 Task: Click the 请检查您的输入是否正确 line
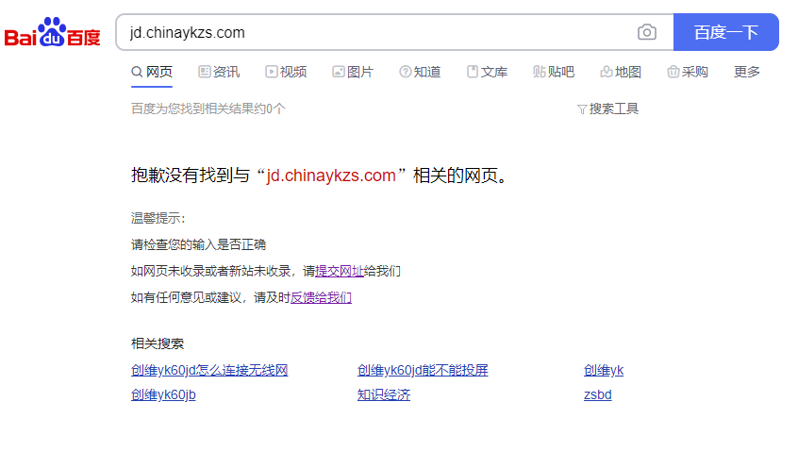pyautogui.click(x=198, y=245)
